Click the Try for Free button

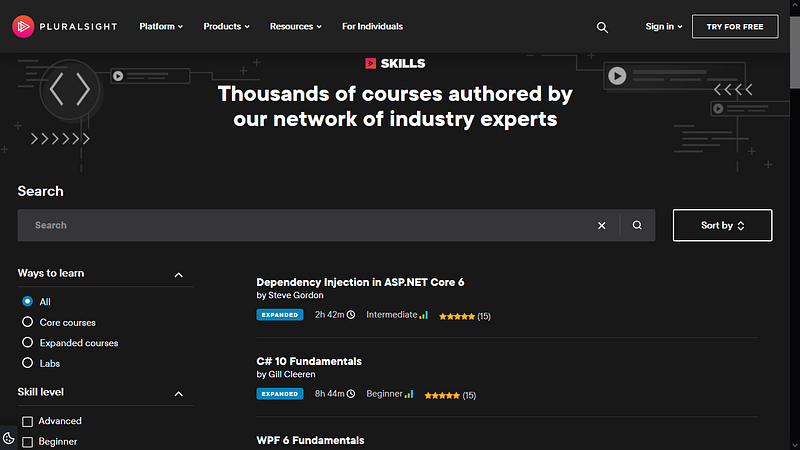[735, 27]
